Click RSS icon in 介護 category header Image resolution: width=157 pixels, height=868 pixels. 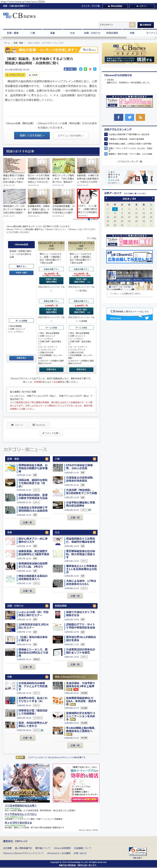coord(95,459)
